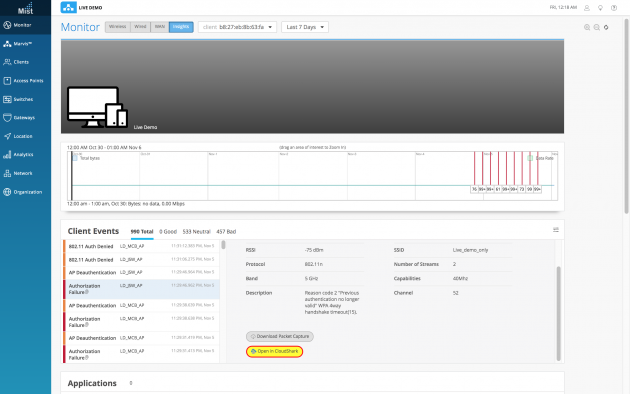
Task: Click the SSID value Live_demo_only
Action: (470, 250)
